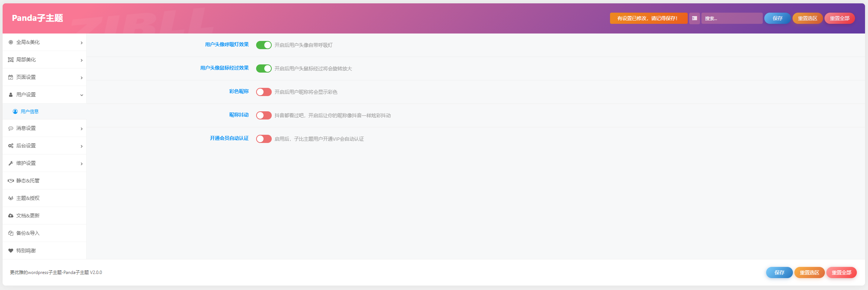Click the 用户信息 avatar icon

tap(15, 112)
